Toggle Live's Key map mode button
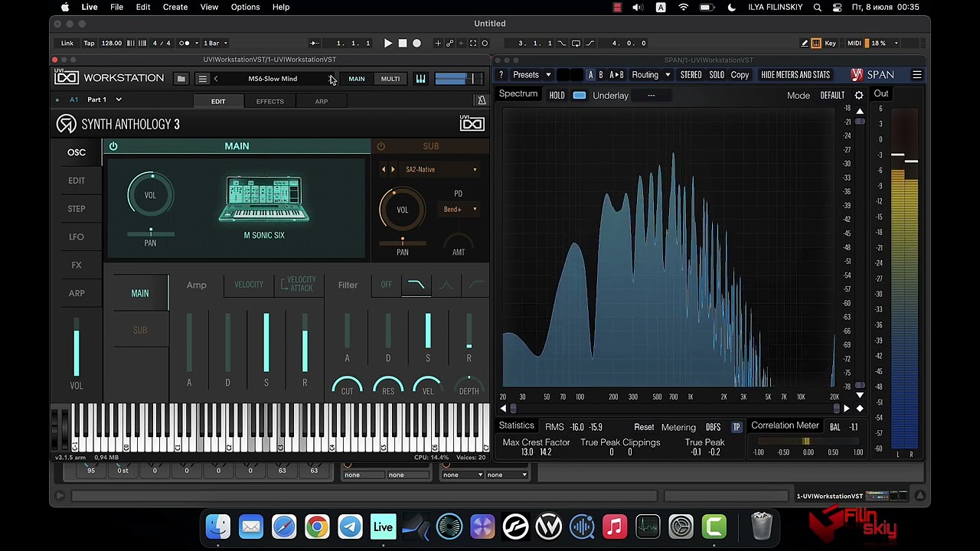Image resolution: width=980 pixels, height=551 pixels. coord(830,43)
